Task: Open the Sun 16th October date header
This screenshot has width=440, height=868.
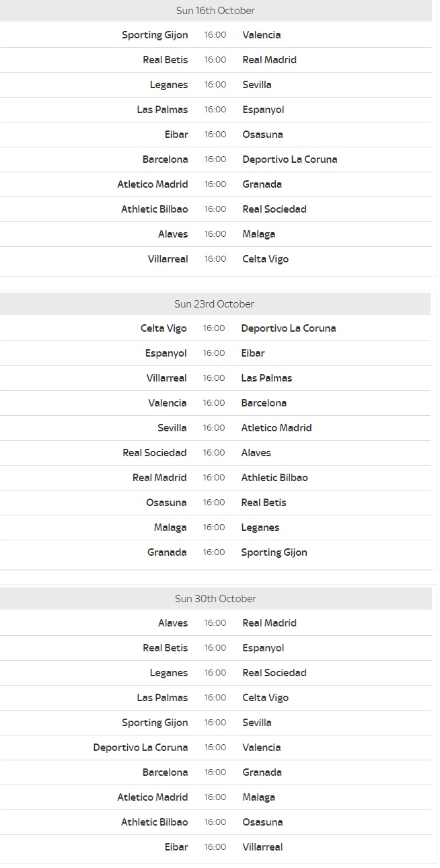Action: [215, 11]
